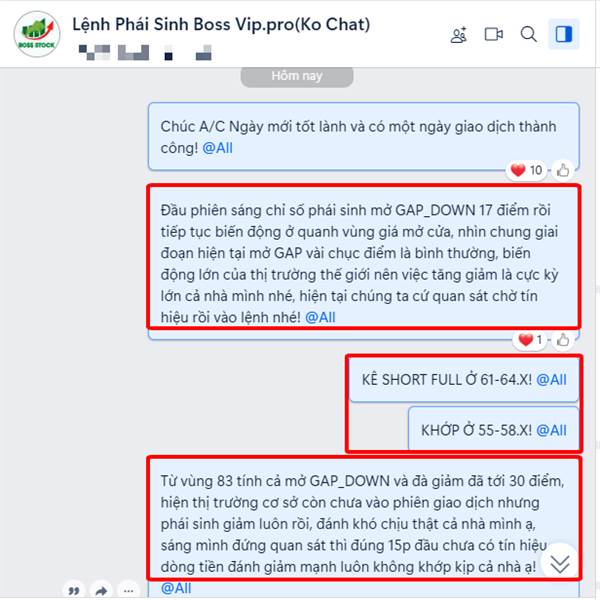The image size is (600, 600).
Task: Open message search with magnifier icon
Action: pyautogui.click(x=528, y=34)
